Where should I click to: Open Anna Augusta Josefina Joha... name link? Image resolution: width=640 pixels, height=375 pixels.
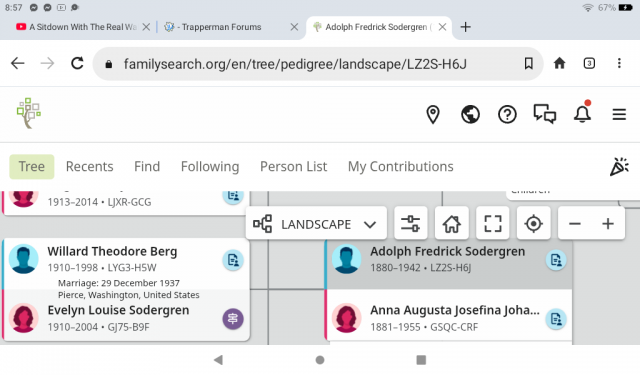click(455, 310)
